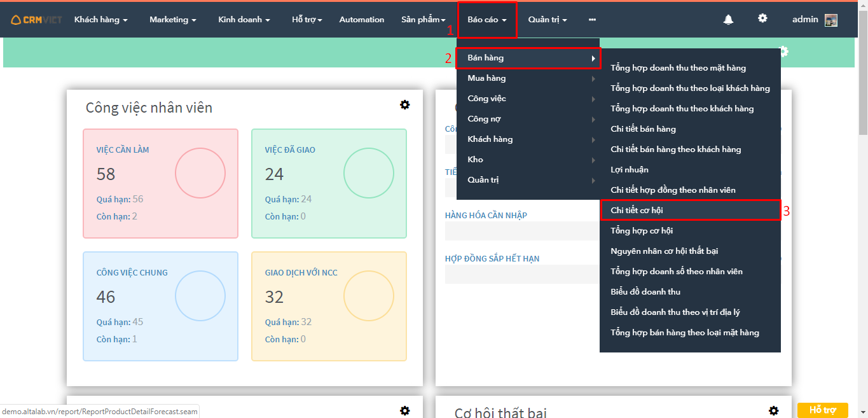868x418 pixels.
Task: Expand the Kinh doanh navbar dropdown
Action: pos(244,20)
